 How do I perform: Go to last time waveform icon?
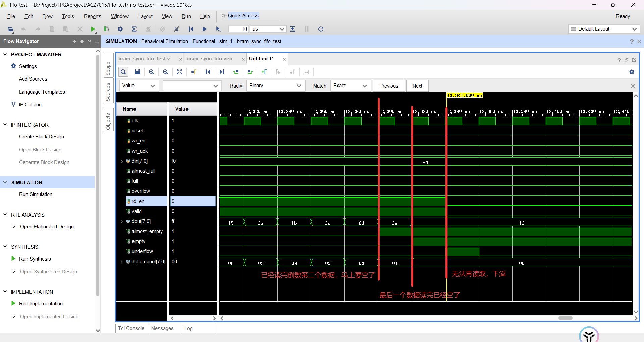[x=222, y=72]
